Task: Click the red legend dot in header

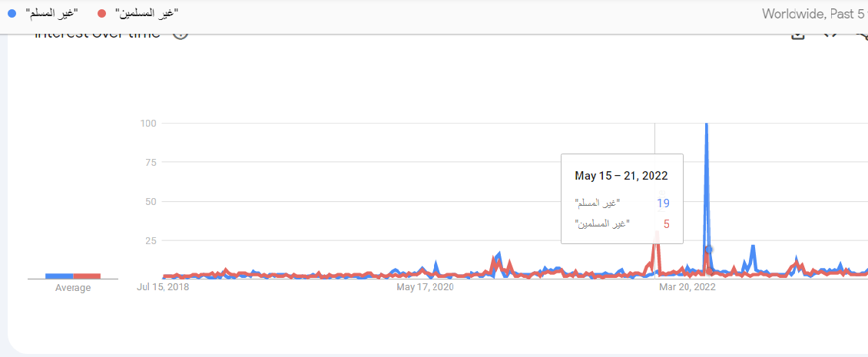Action: coord(102,13)
